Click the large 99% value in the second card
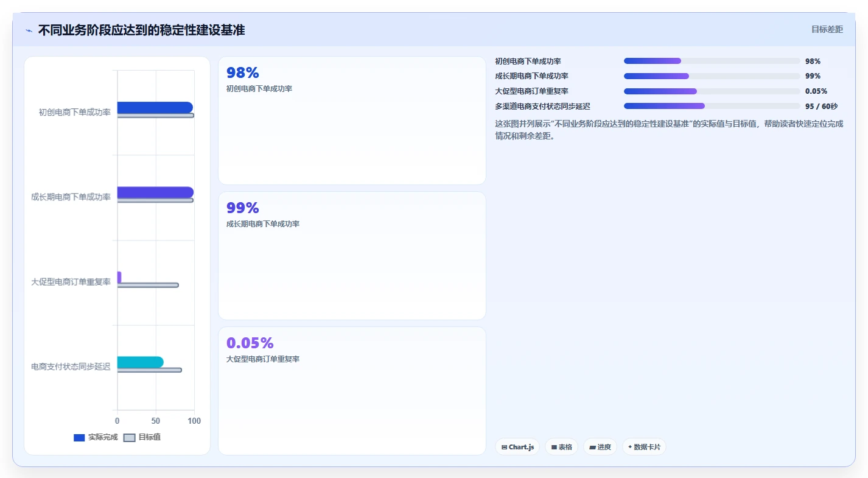The image size is (868, 478). click(243, 208)
